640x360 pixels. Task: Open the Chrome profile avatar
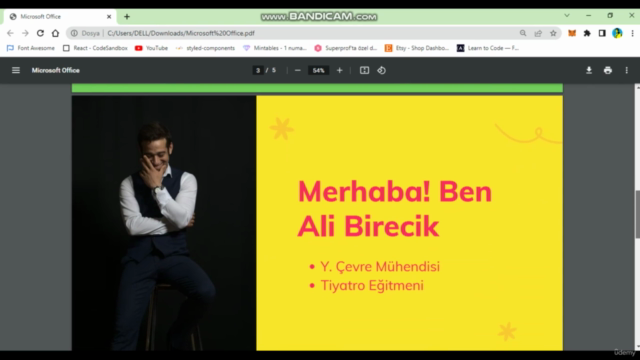point(617,33)
